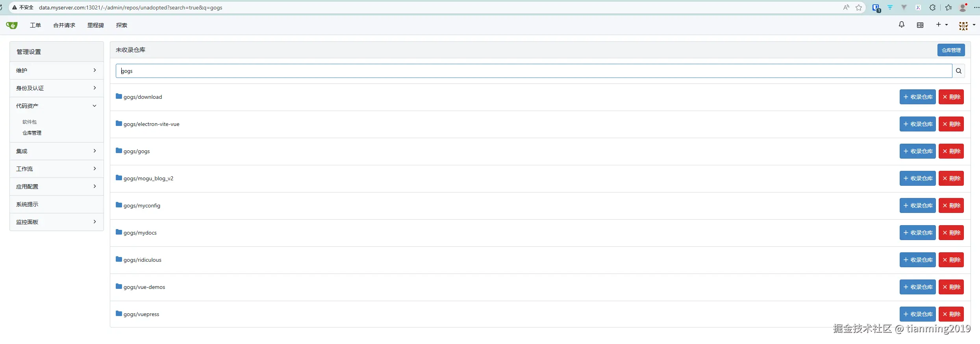The image size is (980, 344).
Task: Open the create-new plus menu
Action: 941,25
